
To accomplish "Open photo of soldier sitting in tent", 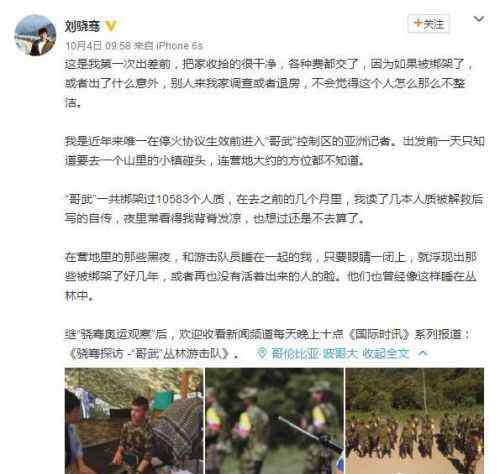I will (134, 421).
